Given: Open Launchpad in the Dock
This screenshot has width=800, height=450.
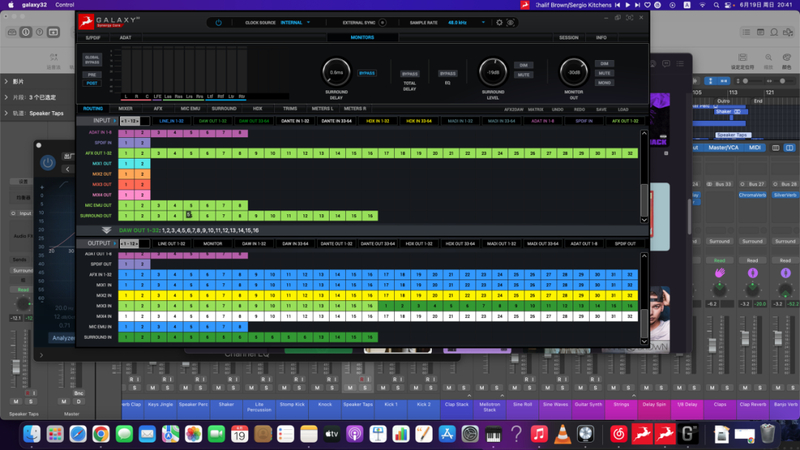Looking at the screenshot, I should pos(55,434).
